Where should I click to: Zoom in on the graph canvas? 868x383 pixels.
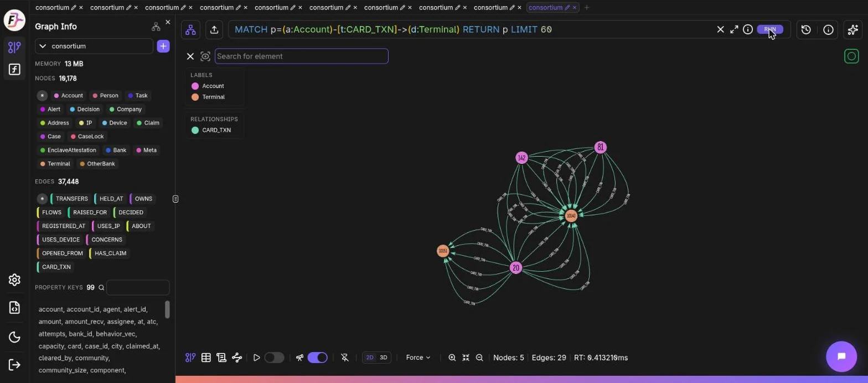[452, 358]
